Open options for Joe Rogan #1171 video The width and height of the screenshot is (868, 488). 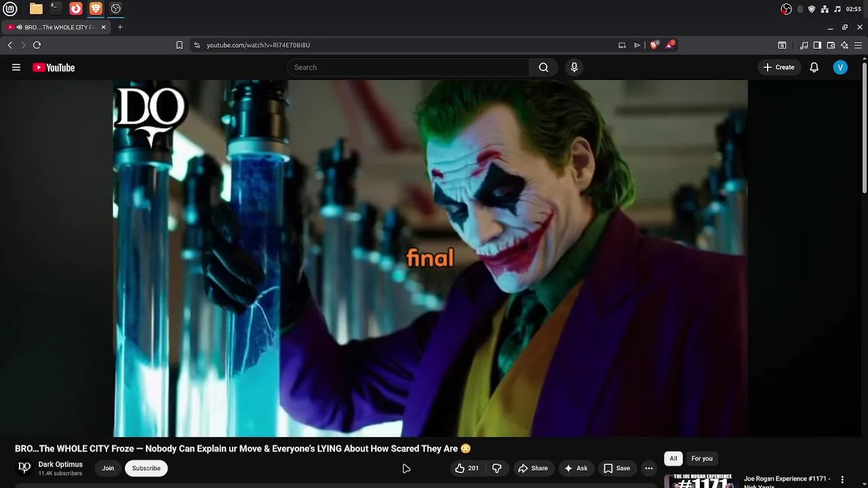[842, 480]
